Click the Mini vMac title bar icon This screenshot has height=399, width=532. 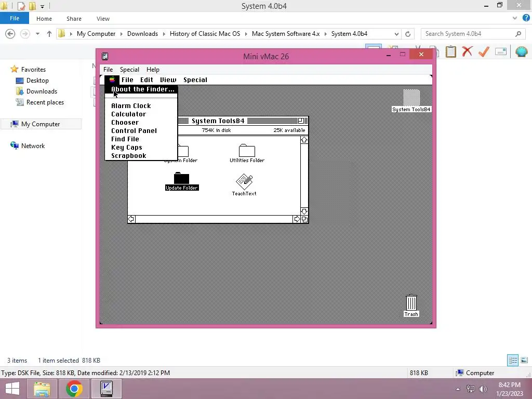pyautogui.click(x=105, y=56)
